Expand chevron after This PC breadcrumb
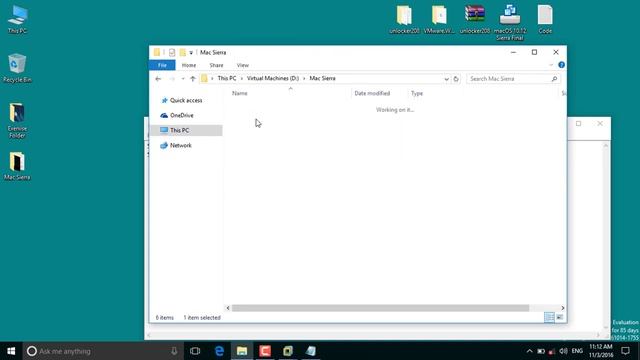Screen dimensions: 640x360 [242, 78]
